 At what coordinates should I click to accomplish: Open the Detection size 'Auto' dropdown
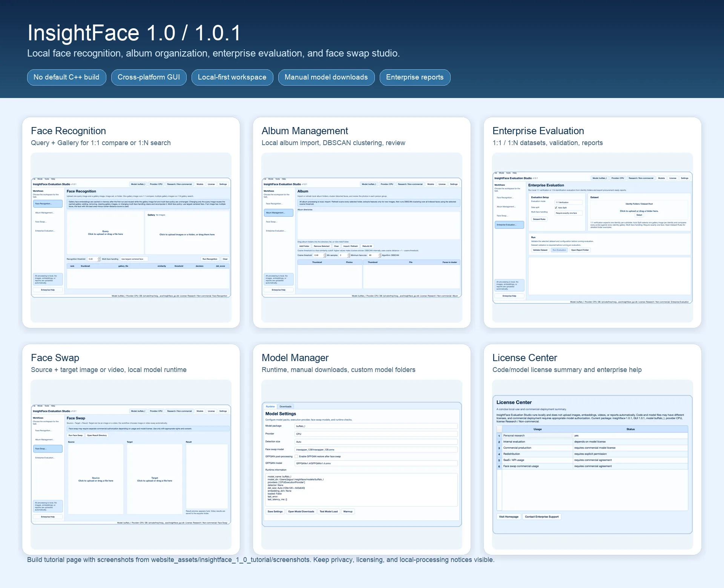(x=376, y=442)
